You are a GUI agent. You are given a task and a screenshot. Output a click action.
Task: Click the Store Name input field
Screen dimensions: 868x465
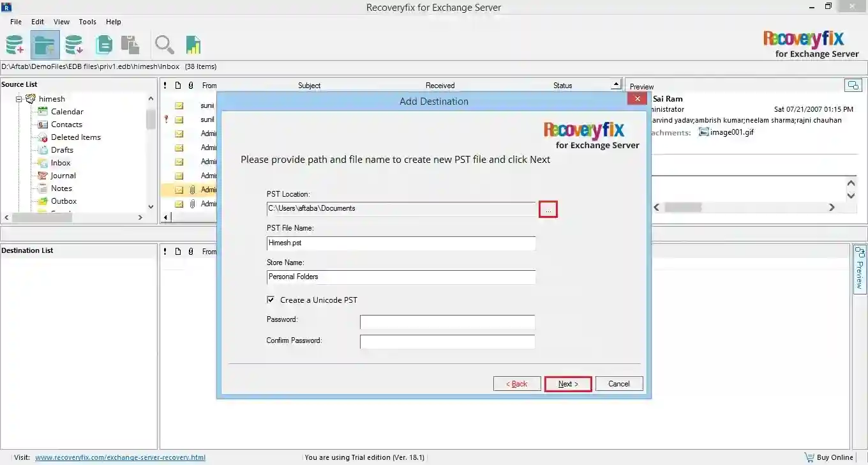coord(401,277)
